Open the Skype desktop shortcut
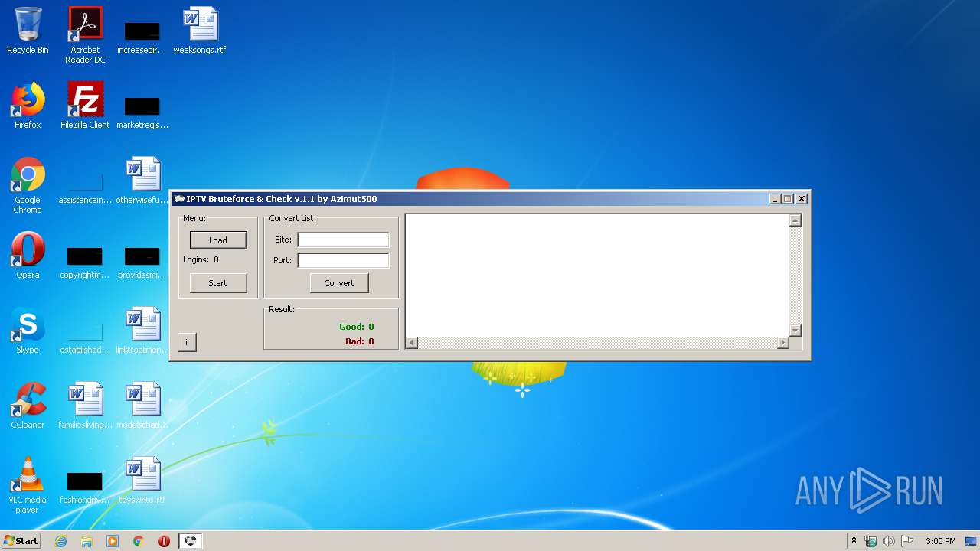Image resolution: width=980 pixels, height=551 pixels. (28, 332)
